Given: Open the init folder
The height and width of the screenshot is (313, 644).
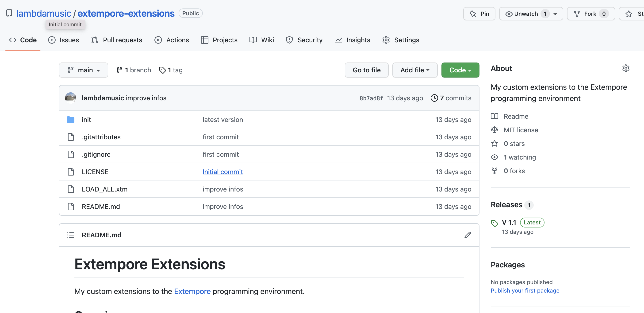Looking at the screenshot, I should pos(86,120).
